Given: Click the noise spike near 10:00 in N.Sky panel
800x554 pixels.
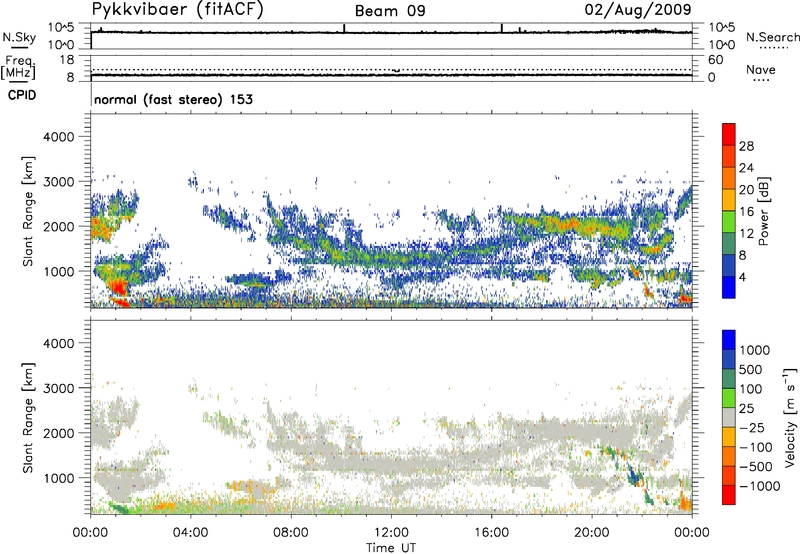Looking at the screenshot, I should tap(344, 28).
